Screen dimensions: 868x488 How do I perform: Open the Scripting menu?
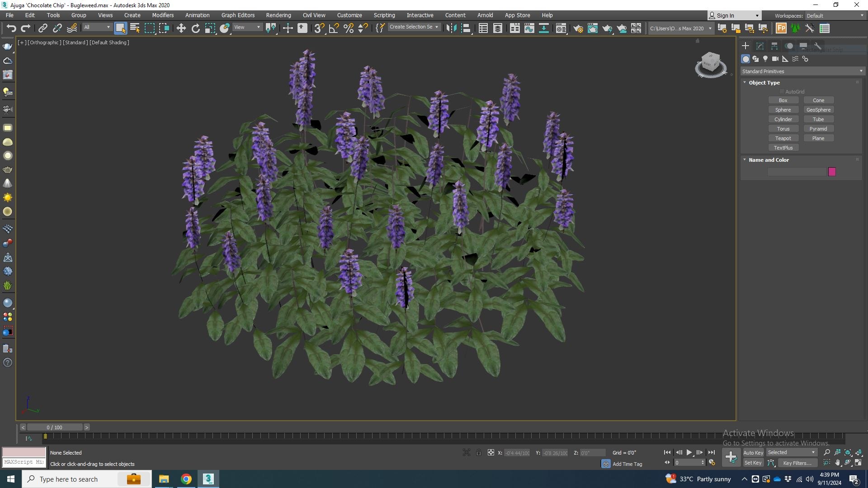click(x=384, y=15)
